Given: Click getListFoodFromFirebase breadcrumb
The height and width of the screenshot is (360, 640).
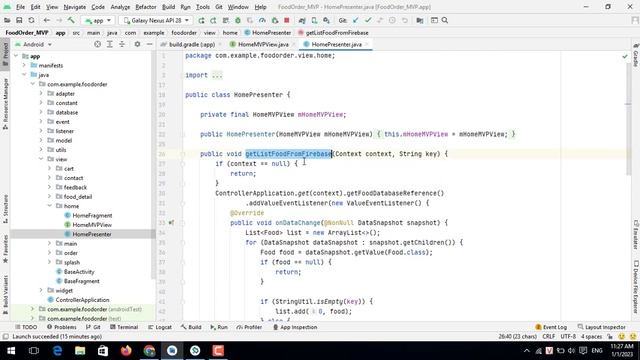Looking at the screenshot, I should pyautogui.click(x=333, y=33).
